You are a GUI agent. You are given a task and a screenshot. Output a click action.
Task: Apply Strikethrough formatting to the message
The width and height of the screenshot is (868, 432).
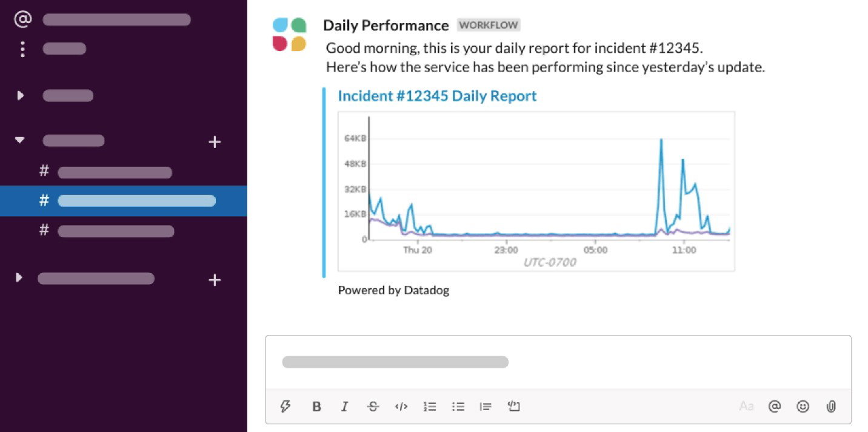point(373,407)
